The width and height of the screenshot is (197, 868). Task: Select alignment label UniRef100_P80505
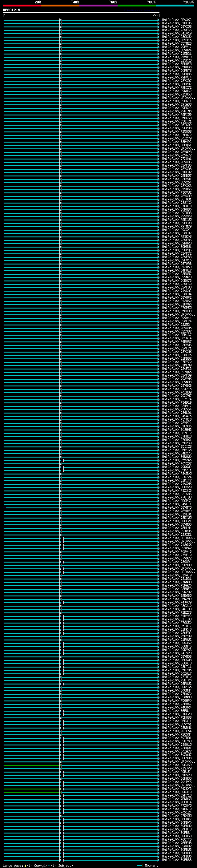point(177,474)
